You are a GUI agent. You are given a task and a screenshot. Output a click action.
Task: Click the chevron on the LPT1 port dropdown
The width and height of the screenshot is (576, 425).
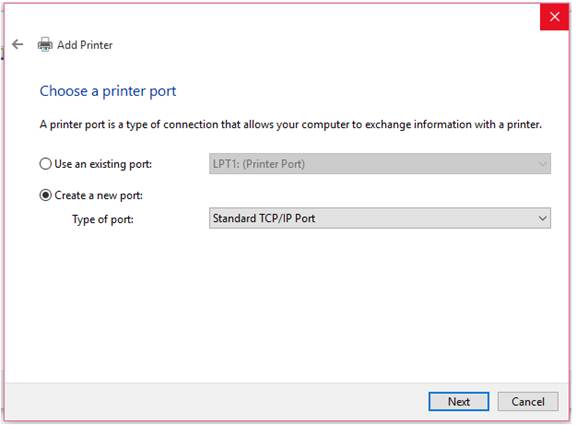click(542, 164)
